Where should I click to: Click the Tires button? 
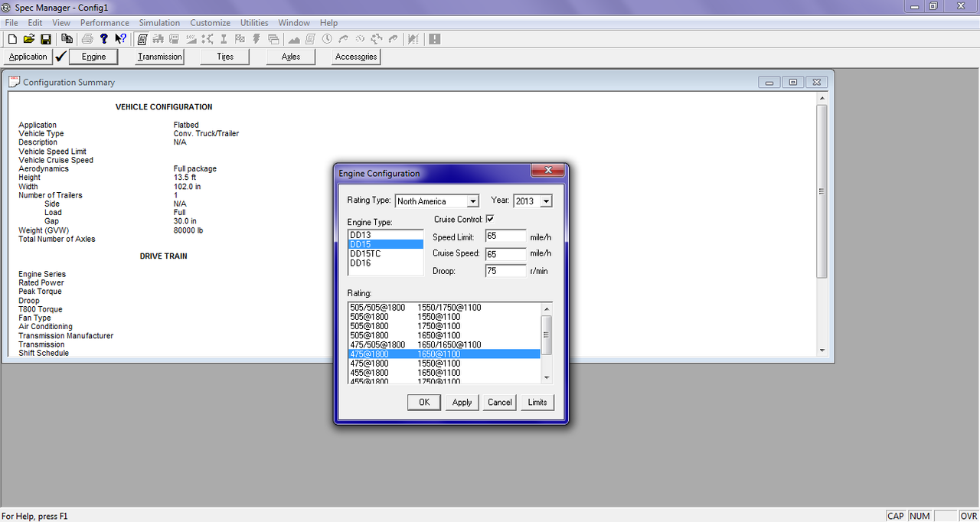point(225,57)
